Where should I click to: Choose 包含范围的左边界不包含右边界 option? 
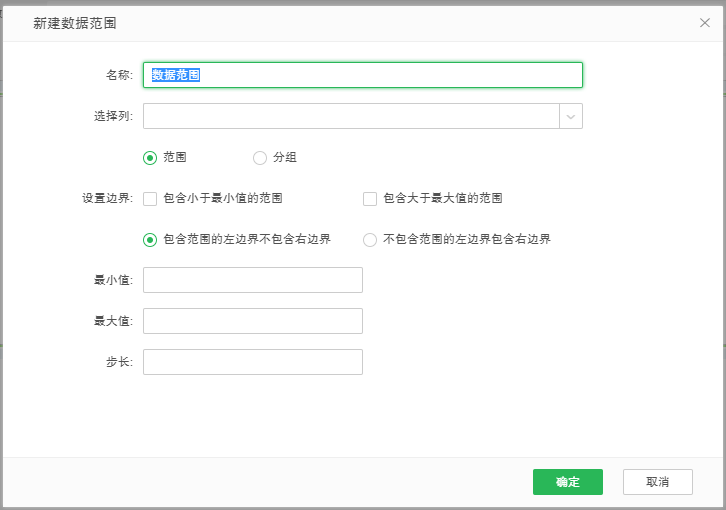[x=150, y=239]
